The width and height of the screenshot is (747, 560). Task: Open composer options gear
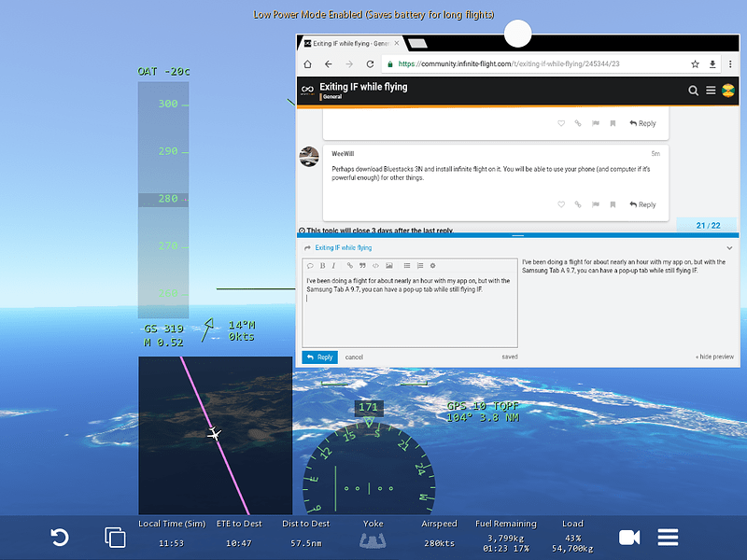pos(432,266)
